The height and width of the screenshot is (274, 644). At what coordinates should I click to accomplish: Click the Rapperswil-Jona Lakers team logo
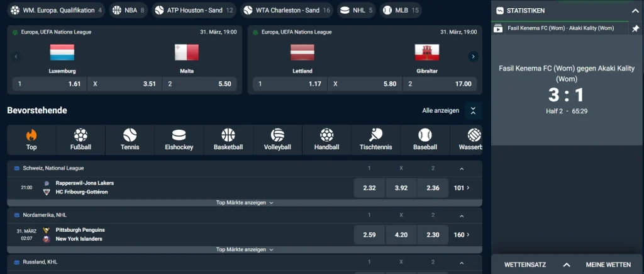47,183
